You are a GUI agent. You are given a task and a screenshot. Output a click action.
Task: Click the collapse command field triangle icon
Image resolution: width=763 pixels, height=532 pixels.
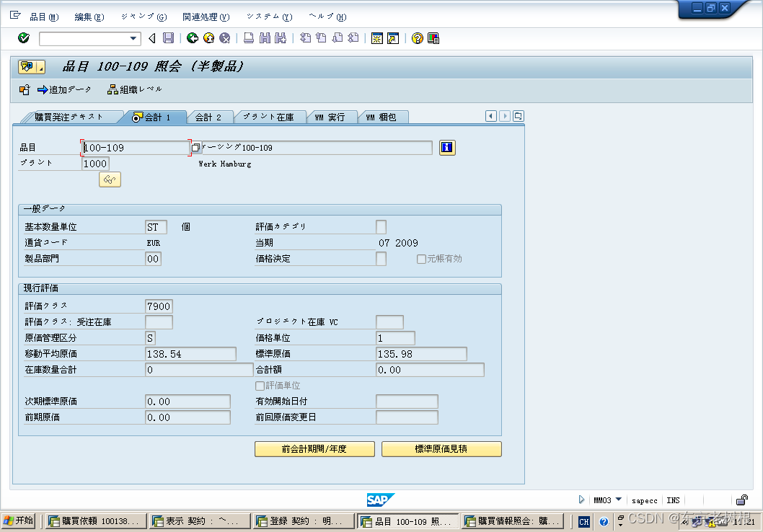coord(152,38)
